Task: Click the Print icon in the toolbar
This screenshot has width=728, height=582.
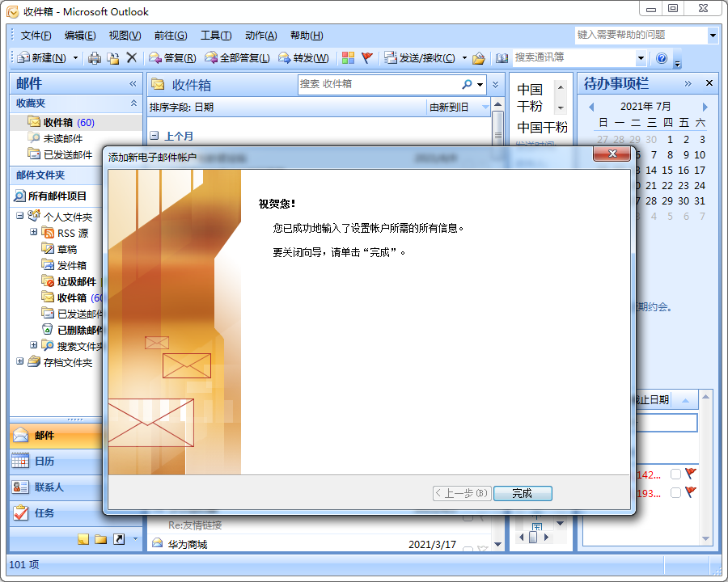Action: (x=95, y=58)
